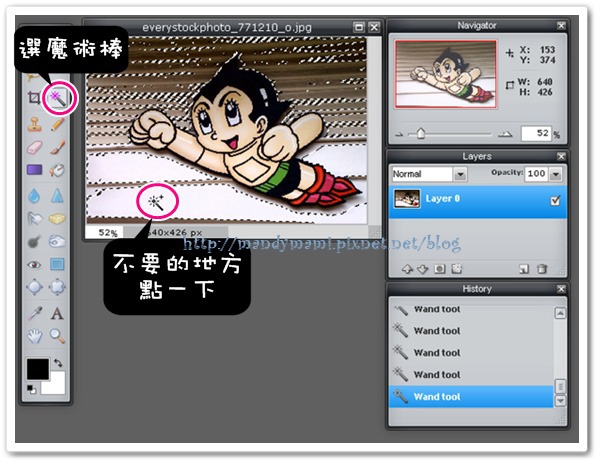600x464 pixels.
Task: Click the Opacity 100 input field
Action: pos(536,174)
